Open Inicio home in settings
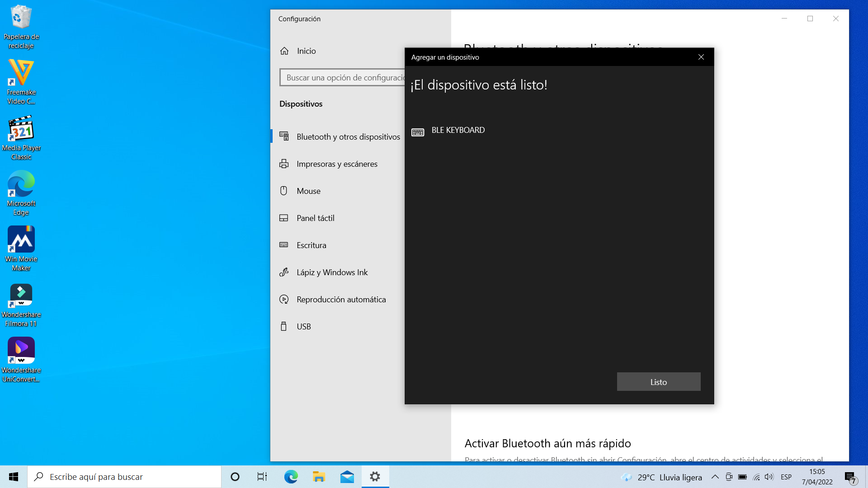 306,51
